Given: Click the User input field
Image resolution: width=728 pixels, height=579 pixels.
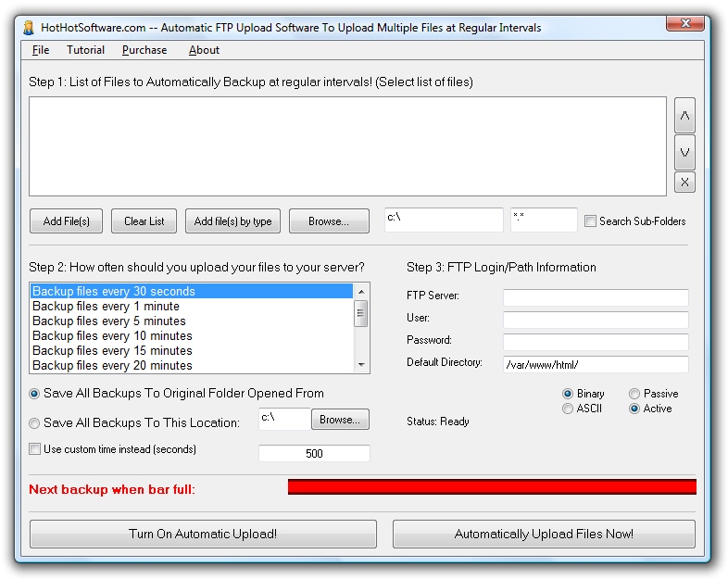Looking at the screenshot, I should coord(596,320).
